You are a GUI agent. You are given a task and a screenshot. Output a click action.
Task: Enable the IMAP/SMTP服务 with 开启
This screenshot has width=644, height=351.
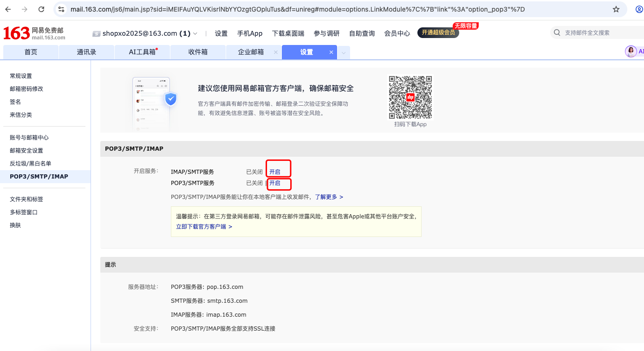tap(275, 172)
